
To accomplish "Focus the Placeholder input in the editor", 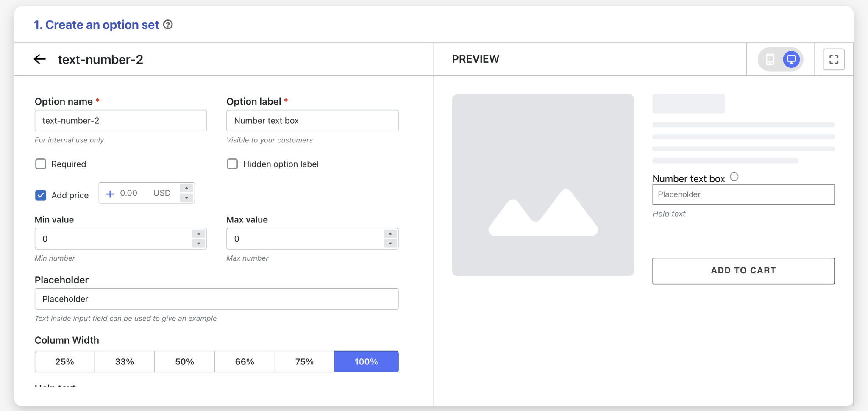I will [x=216, y=299].
